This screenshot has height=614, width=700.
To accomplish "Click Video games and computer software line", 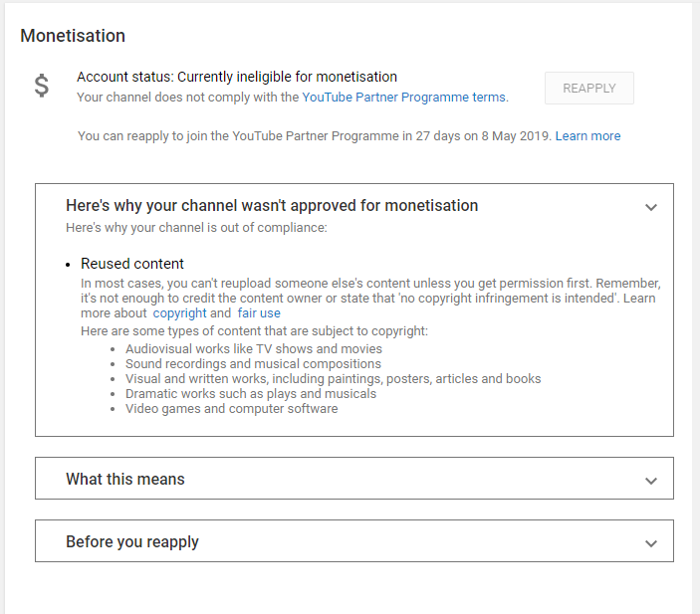I will pyautogui.click(x=231, y=409).
